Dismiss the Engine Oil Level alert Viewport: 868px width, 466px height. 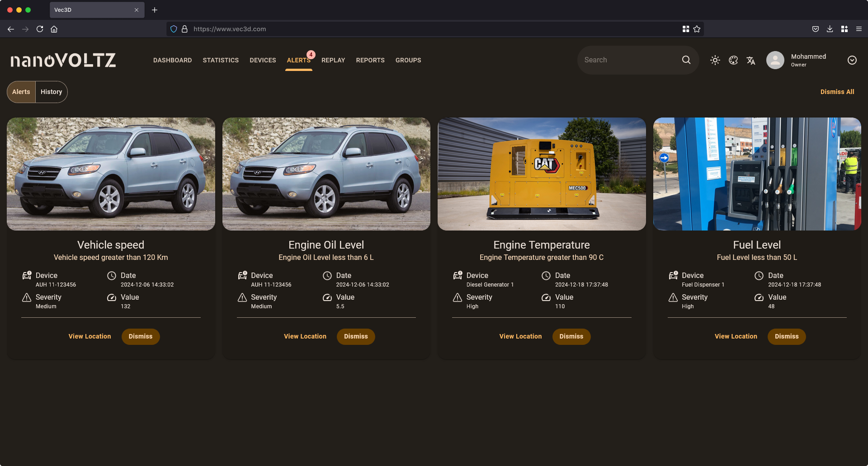point(356,336)
